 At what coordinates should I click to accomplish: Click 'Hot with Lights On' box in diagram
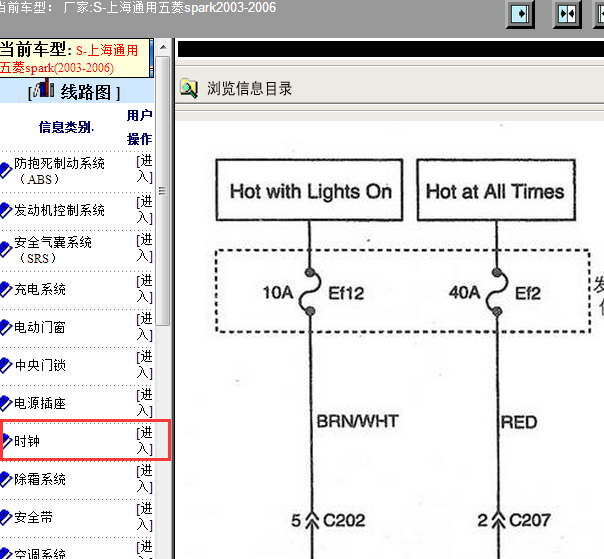[309, 190]
